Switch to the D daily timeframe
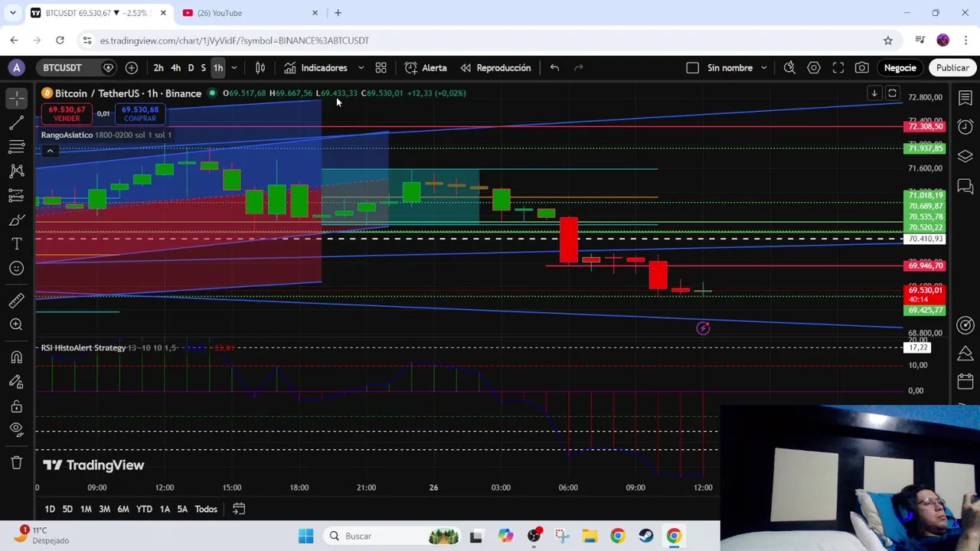The height and width of the screenshot is (551, 980). point(191,68)
